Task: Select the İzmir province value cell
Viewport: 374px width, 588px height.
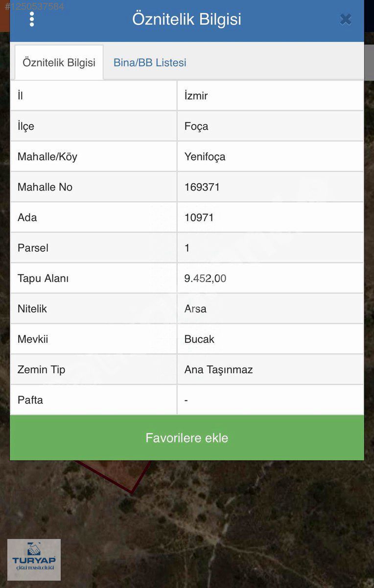Action: coord(270,96)
